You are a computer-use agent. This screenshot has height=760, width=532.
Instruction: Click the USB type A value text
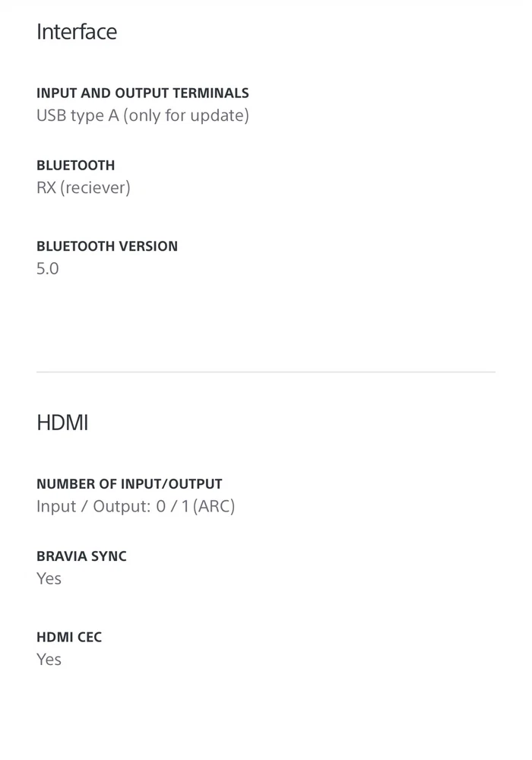click(84, 116)
